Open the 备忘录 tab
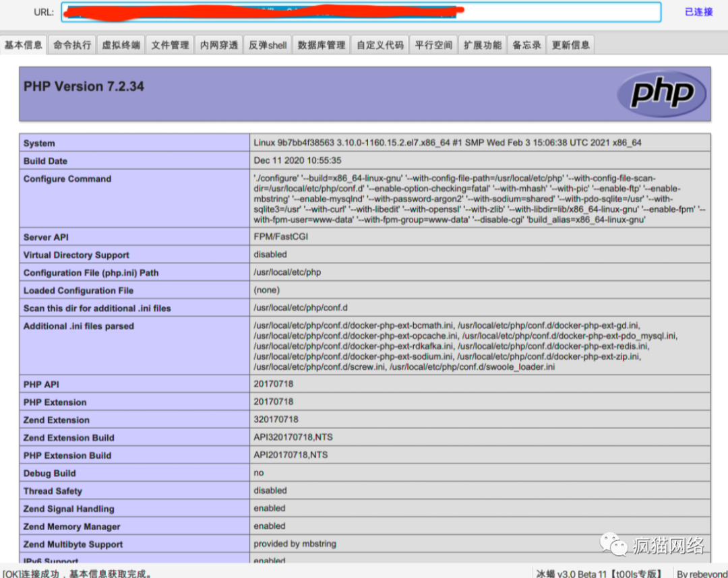Viewport: 728px width, 578px height. [526, 45]
